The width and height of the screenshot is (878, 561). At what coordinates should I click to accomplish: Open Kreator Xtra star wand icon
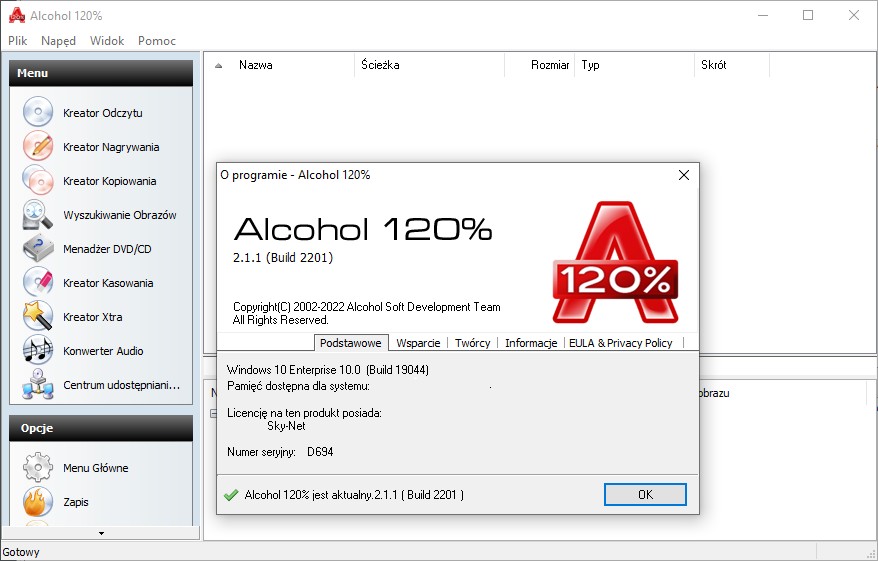click(x=38, y=316)
